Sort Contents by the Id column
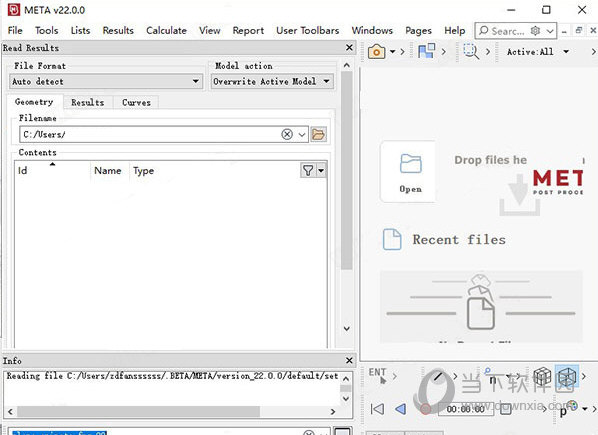 click(x=52, y=170)
